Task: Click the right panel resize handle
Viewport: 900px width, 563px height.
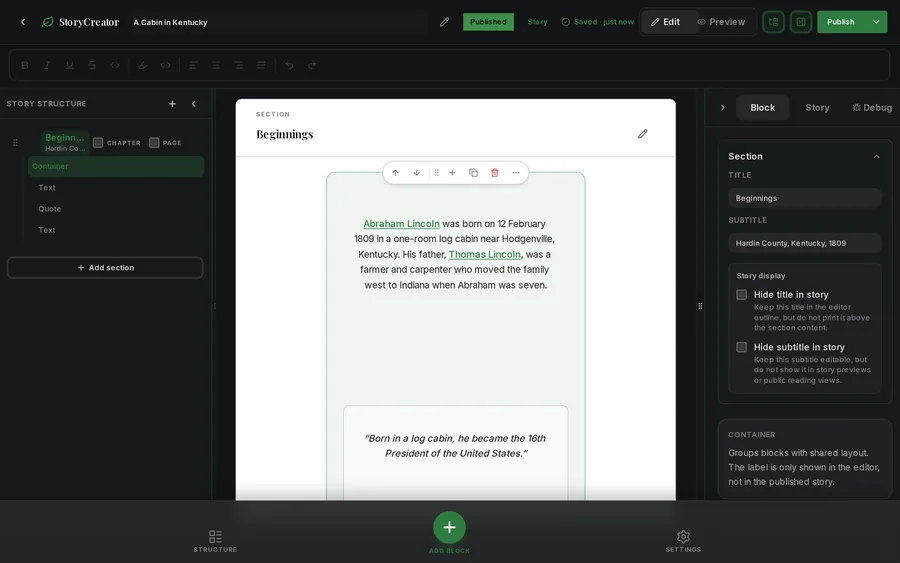Action: pyautogui.click(x=700, y=306)
